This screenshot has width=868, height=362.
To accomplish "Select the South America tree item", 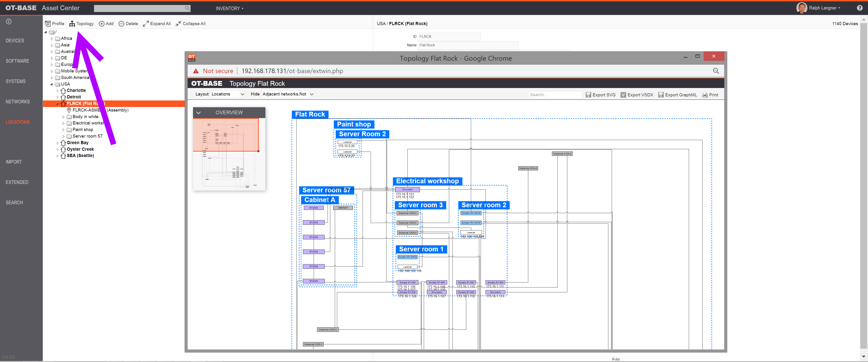I will (75, 78).
